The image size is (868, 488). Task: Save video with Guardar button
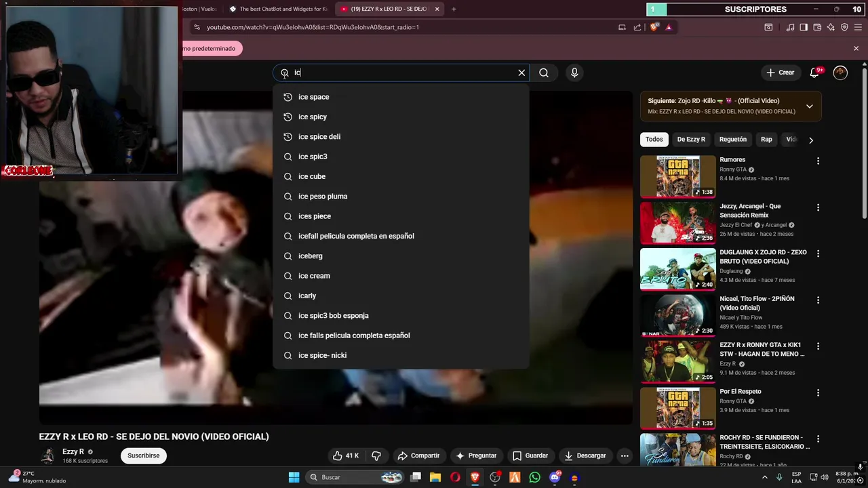pyautogui.click(x=530, y=455)
